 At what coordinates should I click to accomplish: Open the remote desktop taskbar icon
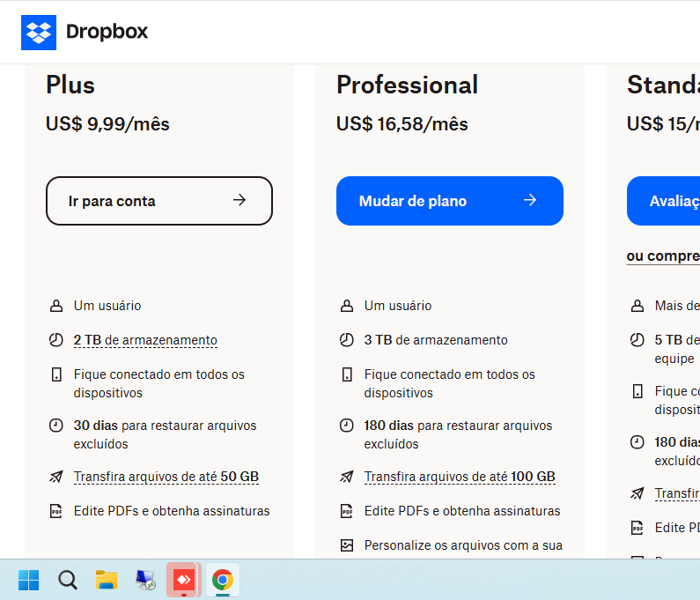point(145,580)
